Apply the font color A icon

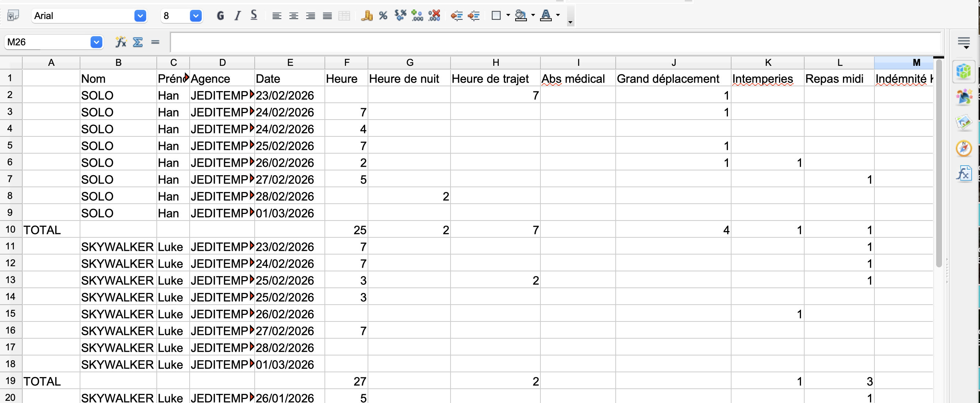click(546, 16)
